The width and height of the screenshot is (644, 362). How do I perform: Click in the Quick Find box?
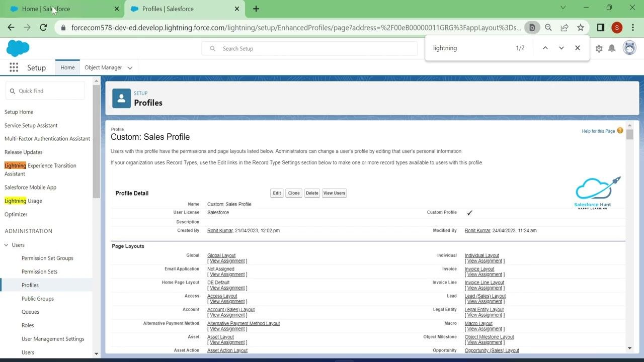[x=45, y=91]
